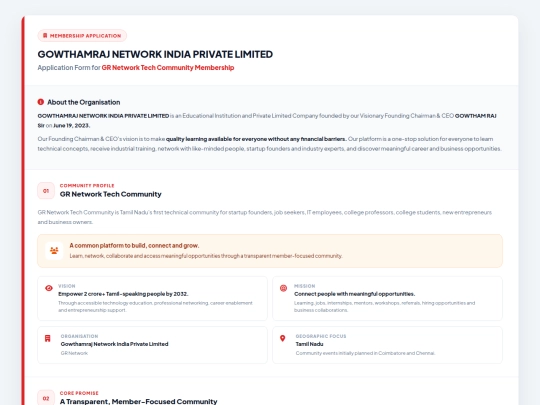Click the Core Promise label
Image resolution: width=540 pixels, height=405 pixels.
point(79,393)
